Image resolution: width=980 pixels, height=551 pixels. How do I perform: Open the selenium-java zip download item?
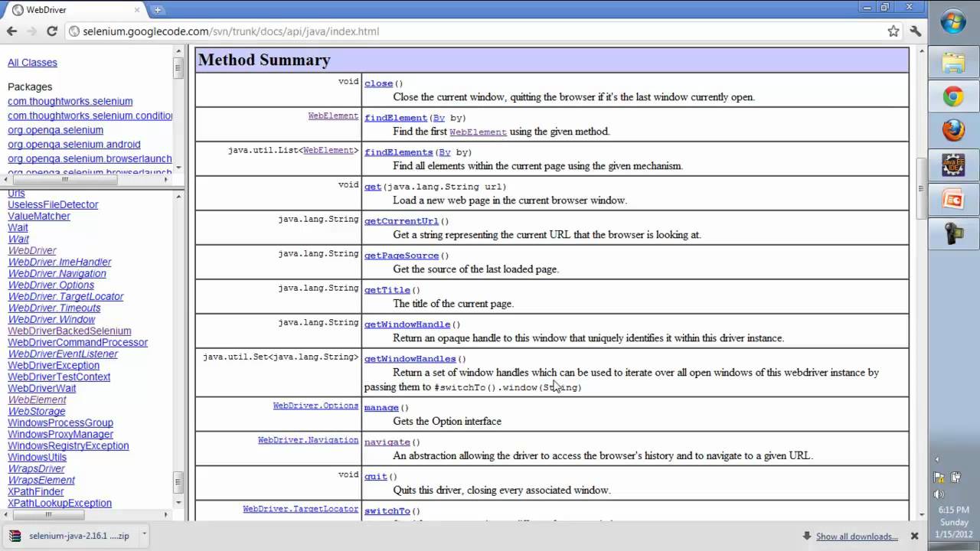[x=72, y=536]
